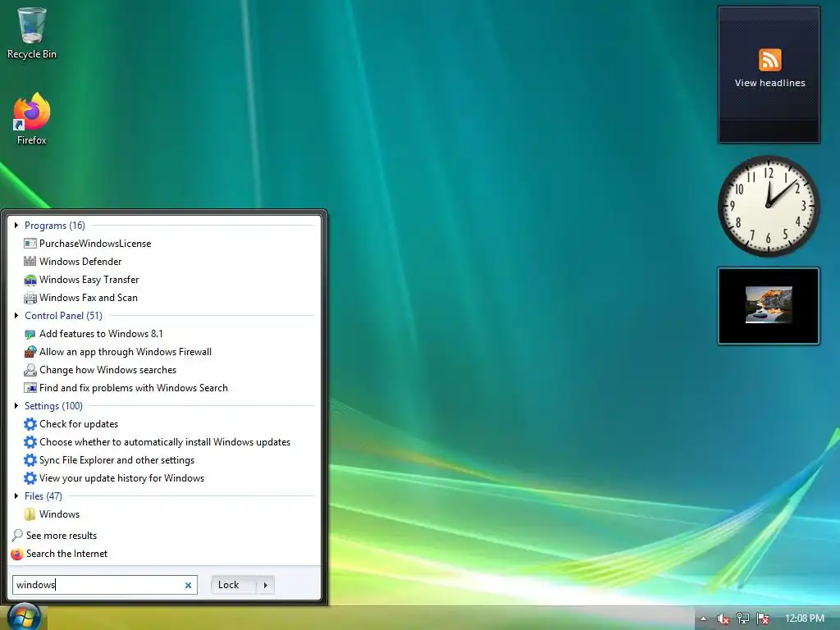
Task: Click the Add features to Windows 8.1 icon
Action: coord(30,334)
